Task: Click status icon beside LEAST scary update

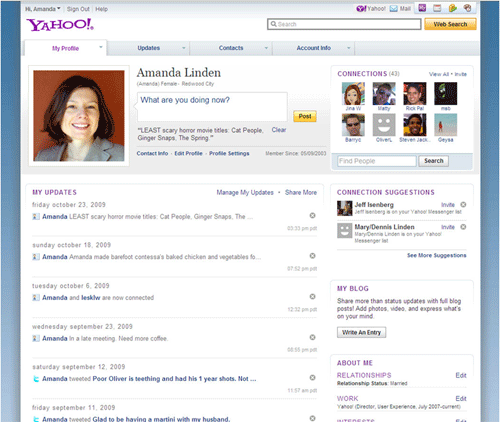Action: tap(36, 217)
